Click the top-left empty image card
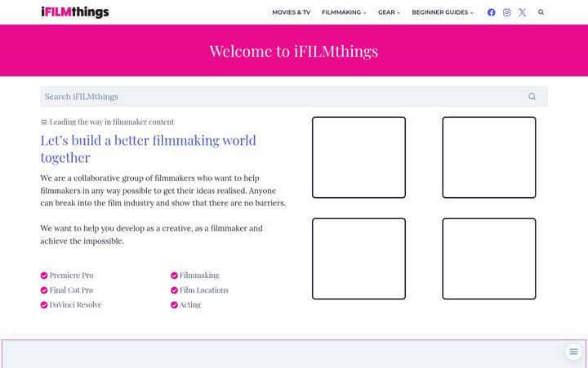The image size is (588, 368). pyautogui.click(x=359, y=157)
